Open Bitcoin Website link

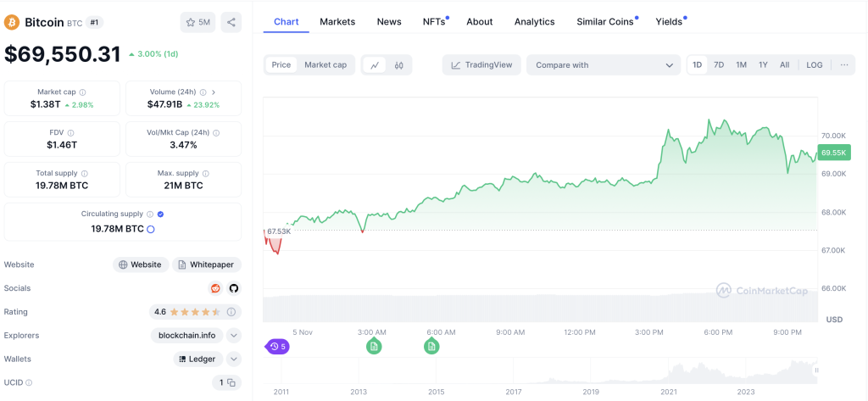pos(141,265)
